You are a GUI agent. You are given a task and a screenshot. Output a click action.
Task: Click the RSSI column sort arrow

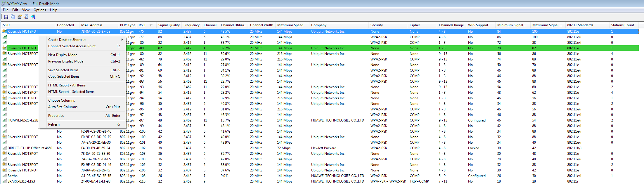coord(151,25)
